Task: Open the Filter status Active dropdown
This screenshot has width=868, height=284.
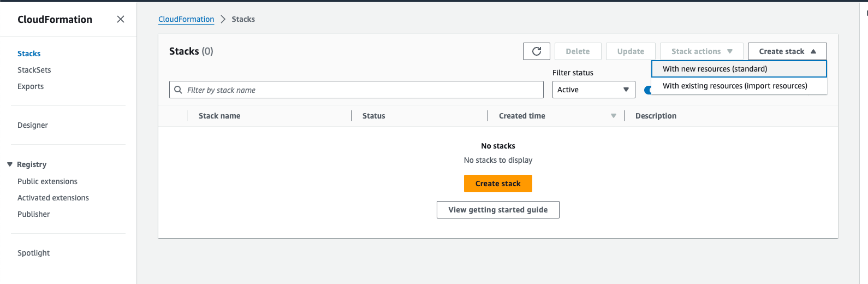Action: coord(594,90)
